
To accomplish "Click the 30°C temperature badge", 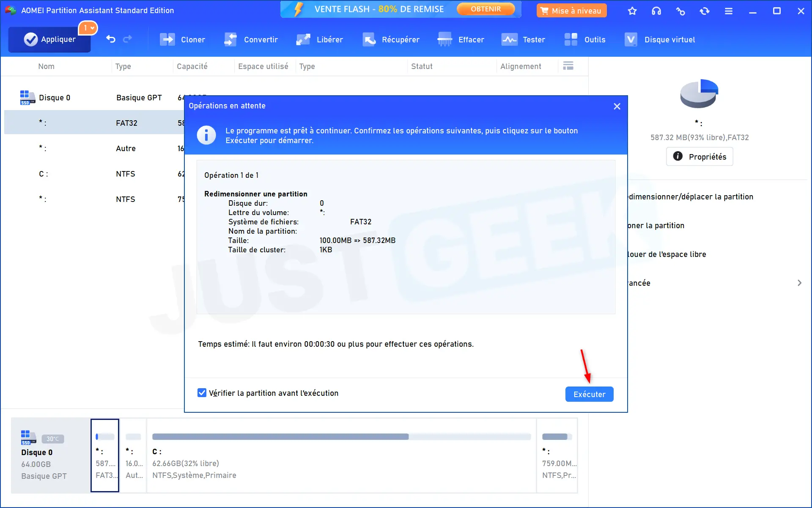I will pos(53,439).
